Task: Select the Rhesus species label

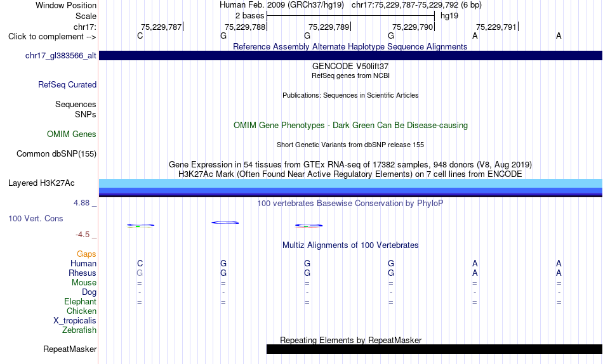Action: tap(83, 273)
